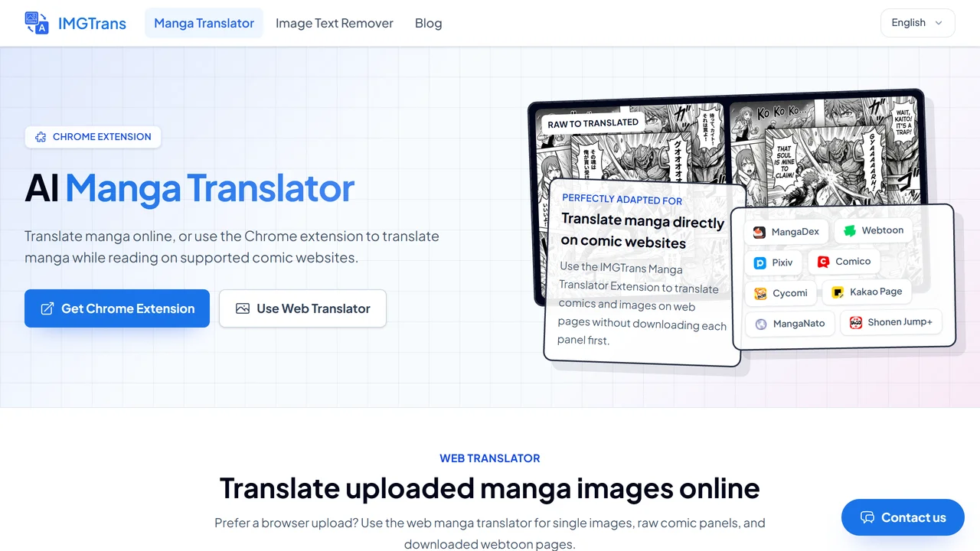Click the Get Chrome Extension button
This screenshot has width=980, height=551.
point(117,308)
